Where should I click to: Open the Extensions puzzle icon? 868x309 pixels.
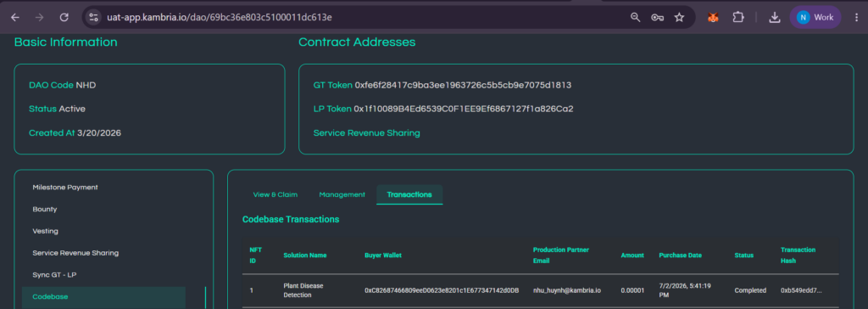[x=738, y=17]
